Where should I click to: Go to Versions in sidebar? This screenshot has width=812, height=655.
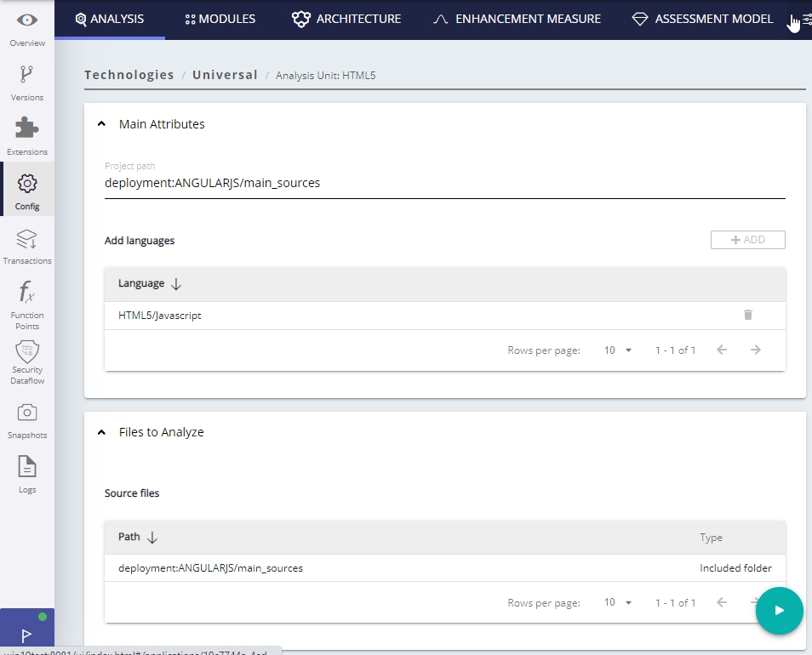(x=27, y=82)
